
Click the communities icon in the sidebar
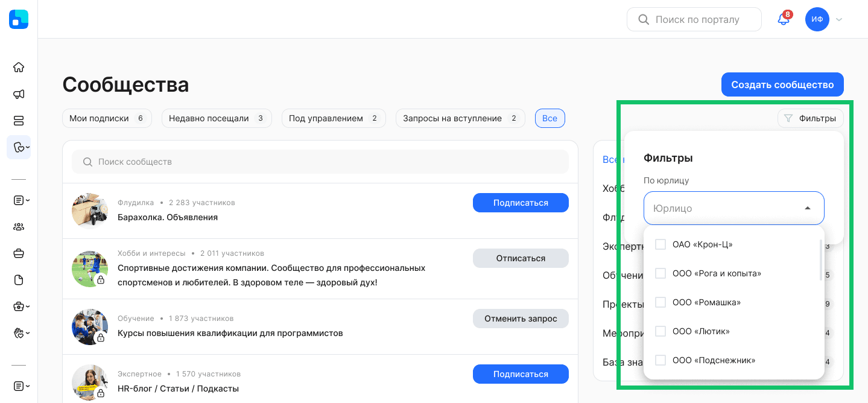click(x=18, y=147)
